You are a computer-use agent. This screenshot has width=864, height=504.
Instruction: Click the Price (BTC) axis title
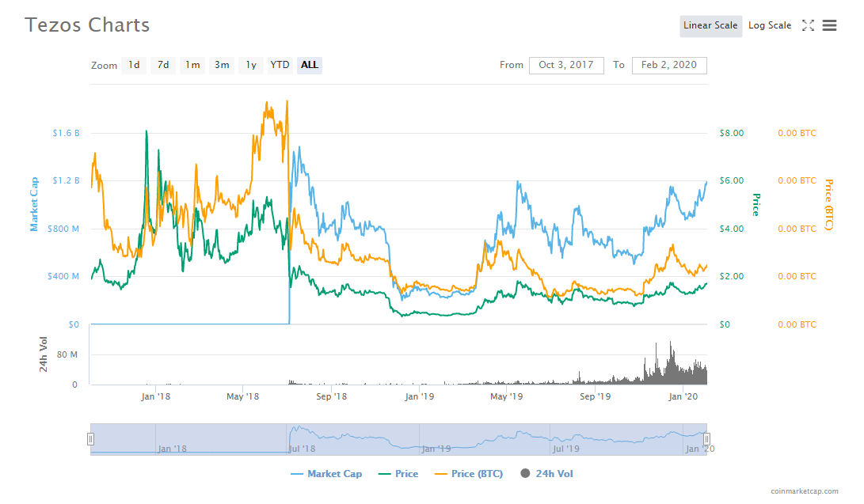click(x=828, y=205)
